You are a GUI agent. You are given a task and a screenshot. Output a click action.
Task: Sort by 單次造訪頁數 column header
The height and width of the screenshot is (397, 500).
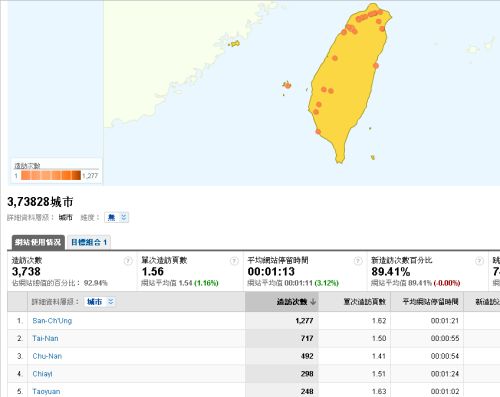(365, 302)
